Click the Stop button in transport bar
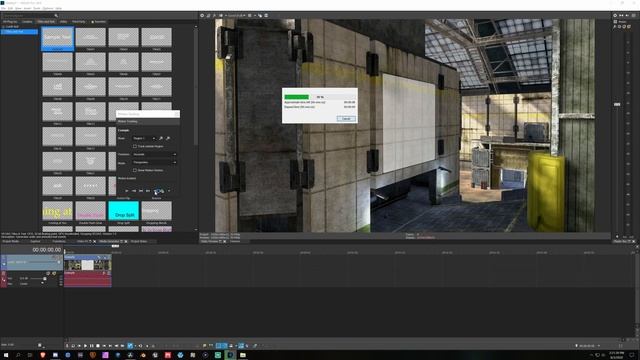The height and width of the screenshot is (360, 640). point(98,346)
